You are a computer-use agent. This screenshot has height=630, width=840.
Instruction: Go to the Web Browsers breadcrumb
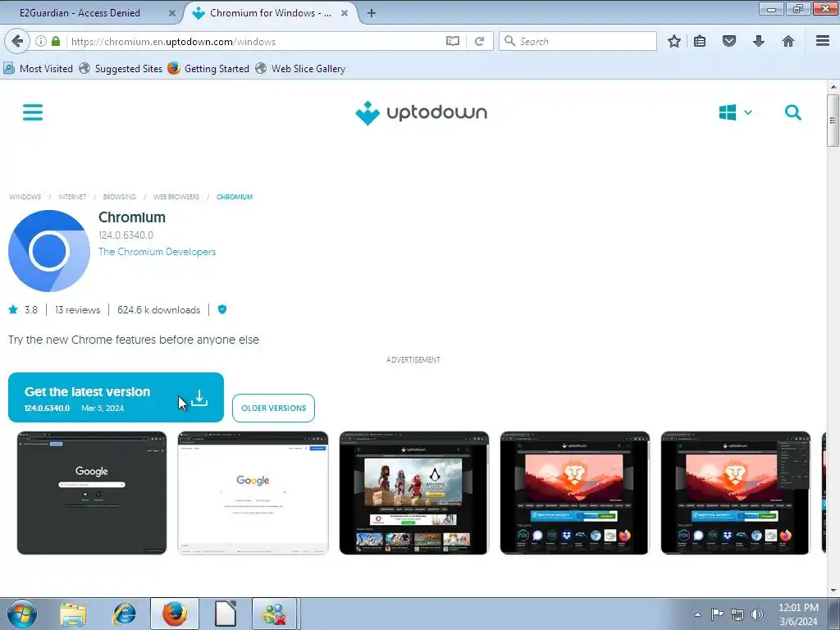click(176, 197)
